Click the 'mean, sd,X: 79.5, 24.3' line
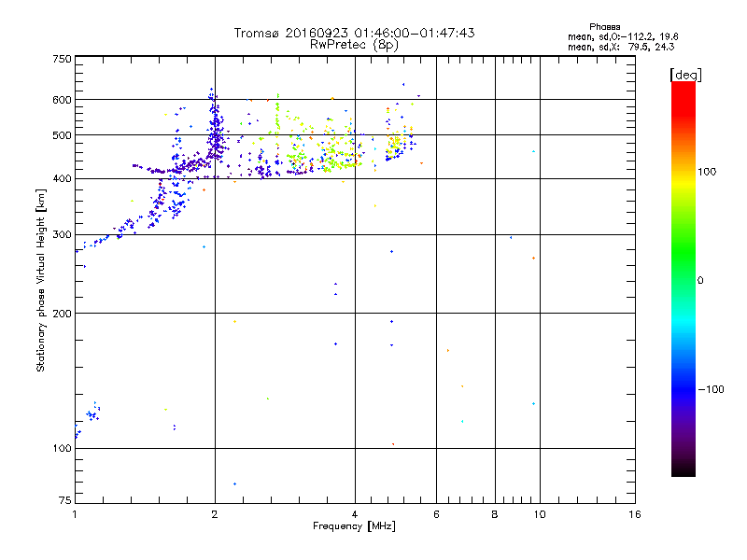 click(x=621, y=47)
